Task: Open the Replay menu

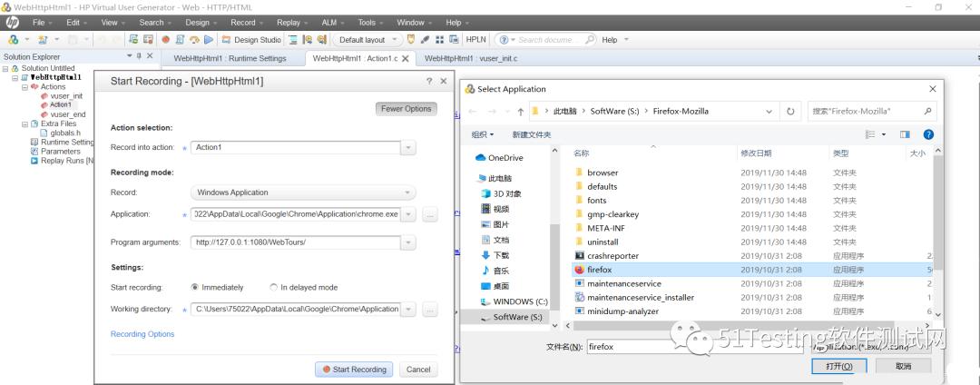Action: pos(289,22)
